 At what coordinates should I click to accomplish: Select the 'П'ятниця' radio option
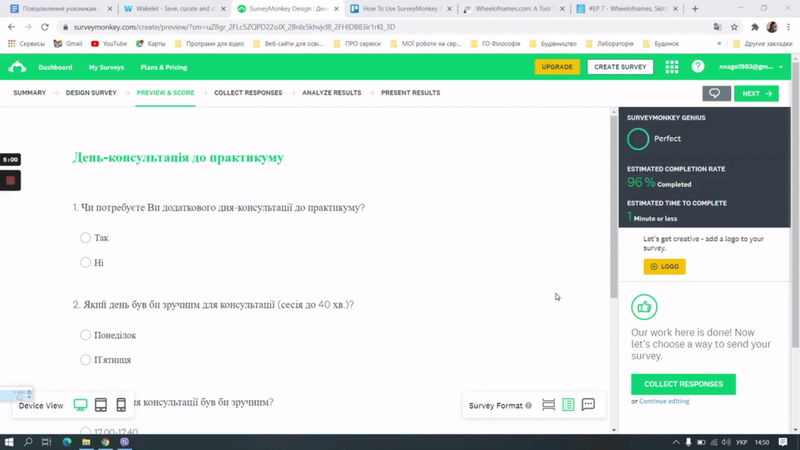(86, 359)
